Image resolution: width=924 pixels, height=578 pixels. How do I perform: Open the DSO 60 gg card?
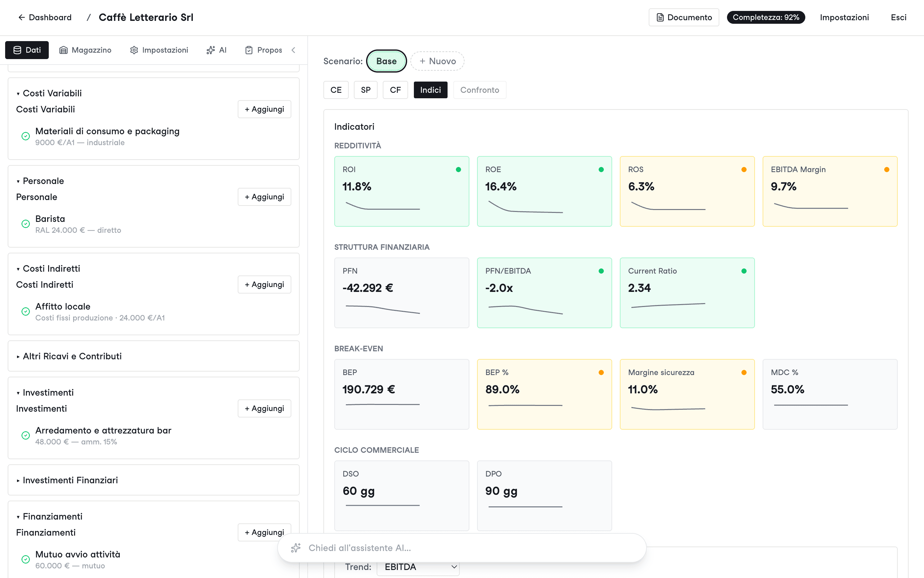pos(402,495)
